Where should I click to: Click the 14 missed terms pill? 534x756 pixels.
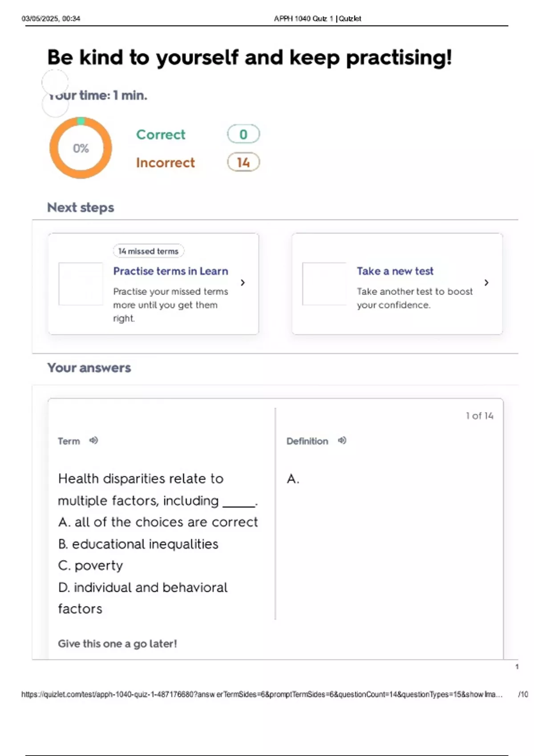point(148,251)
